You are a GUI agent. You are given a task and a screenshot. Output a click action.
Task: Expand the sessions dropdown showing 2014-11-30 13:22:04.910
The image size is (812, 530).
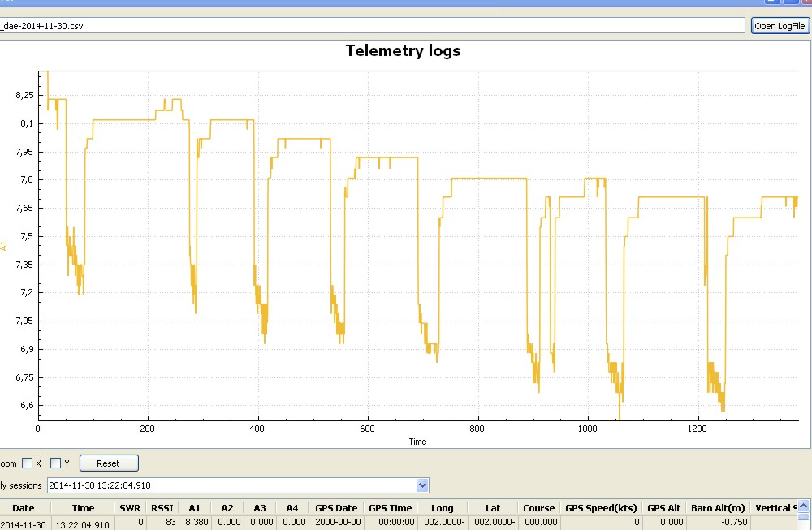(x=421, y=485)
